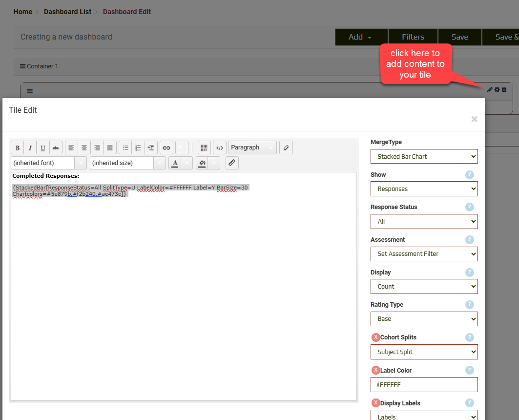
Task: Apply strikethrough formatting
Action: click(x=56, y=147)
